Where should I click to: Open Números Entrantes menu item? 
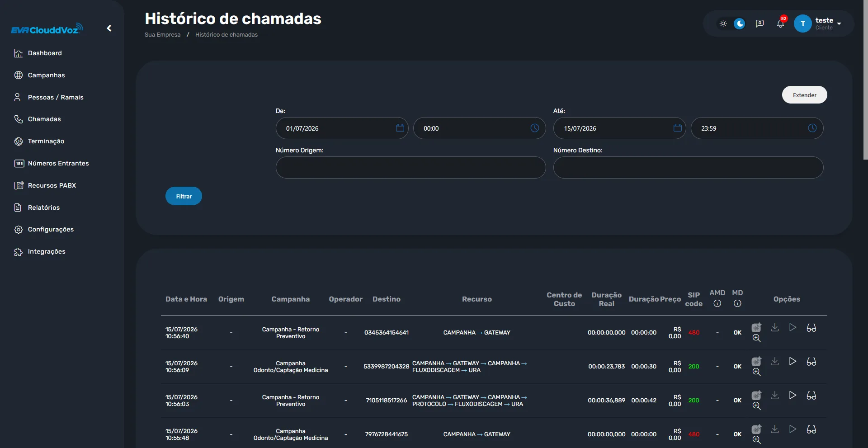click(x=58, y=163)
